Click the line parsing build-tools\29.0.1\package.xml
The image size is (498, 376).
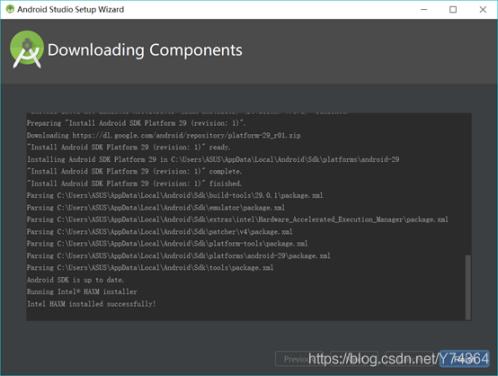[175, 195]
